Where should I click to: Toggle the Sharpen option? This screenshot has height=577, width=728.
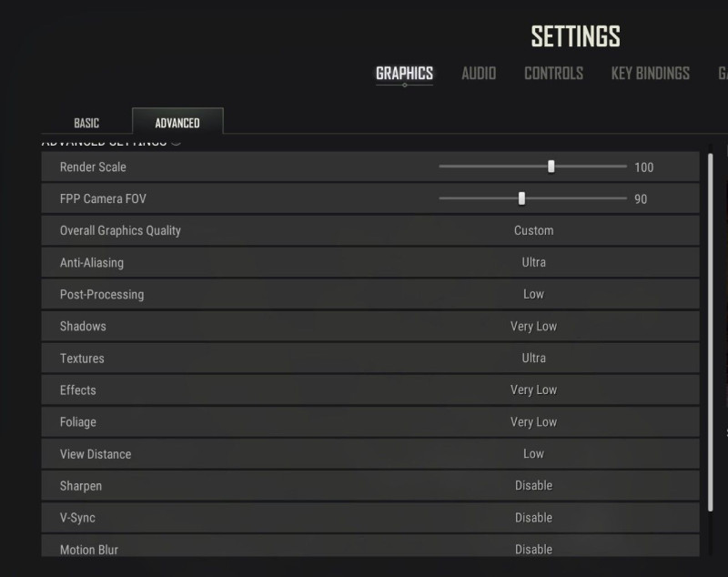[x=533, y=485]
